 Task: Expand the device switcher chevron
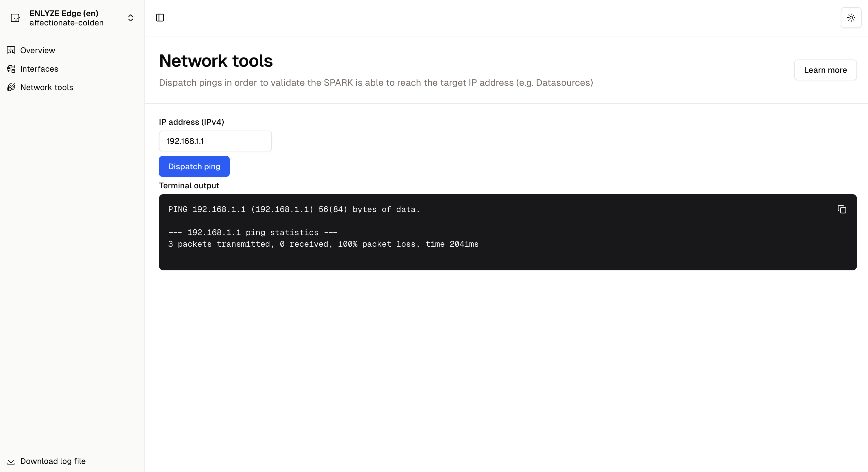coord(130,18)
